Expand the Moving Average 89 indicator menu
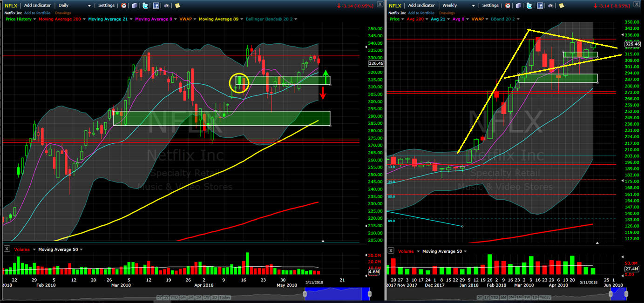 click(x=242, y=19)
